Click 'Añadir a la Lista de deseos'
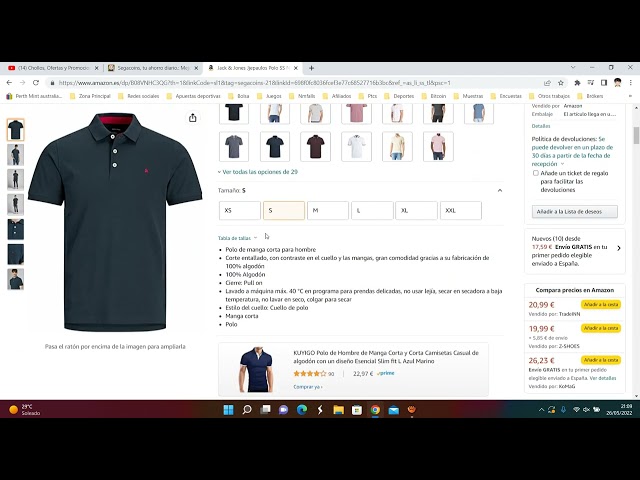The width and height of the screenshot is (640, 480). [x=574, y=211]
